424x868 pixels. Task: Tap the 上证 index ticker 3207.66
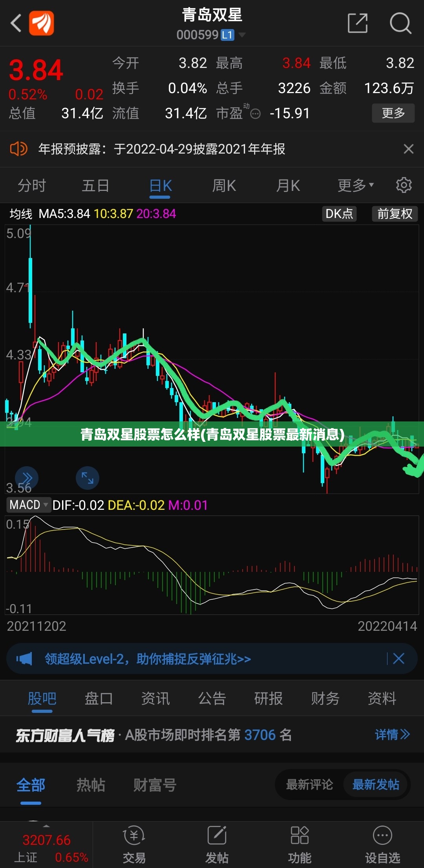click(x=46, y=844)
